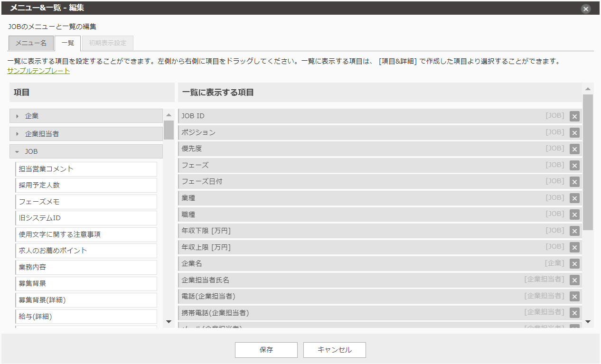This screenshot has width=601, height=364.
Task: Click the フェーズ日付 row label
Action: tap(202, 181)
